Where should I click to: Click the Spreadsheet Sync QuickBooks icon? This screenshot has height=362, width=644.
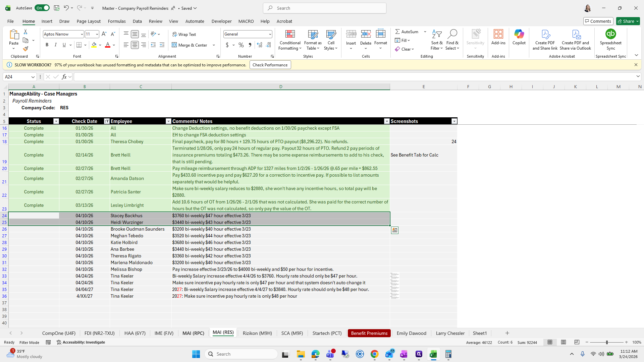coord(610,34)
